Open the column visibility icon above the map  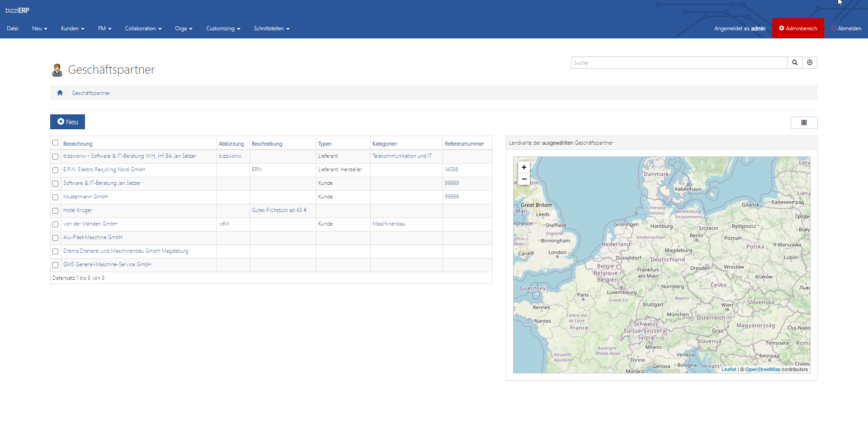point(804,122)
